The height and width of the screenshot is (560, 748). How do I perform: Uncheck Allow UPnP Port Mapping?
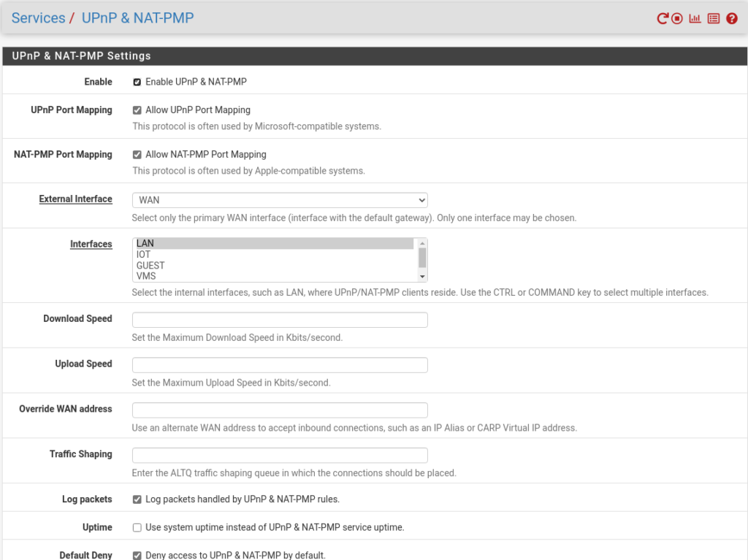pos(137,110)
